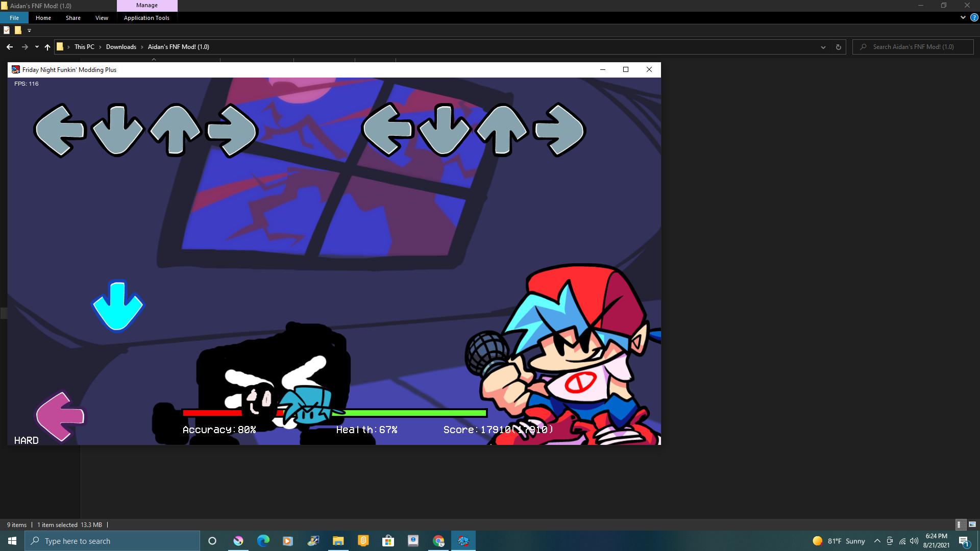Click the player's right arrow receptor
Image resolution: width=980 pixels, height=551 pixels.
coord(559,130)
